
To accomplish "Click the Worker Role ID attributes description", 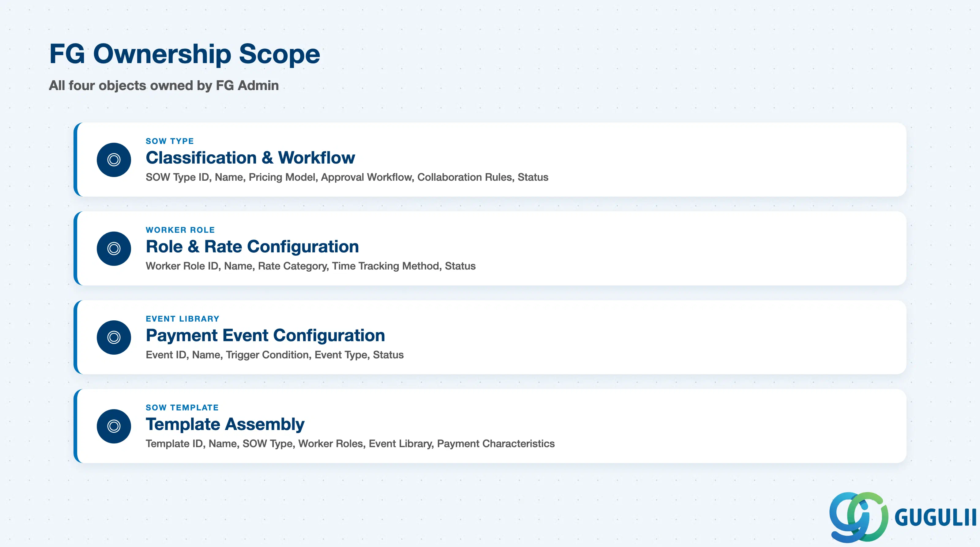I will coord(311,266).
